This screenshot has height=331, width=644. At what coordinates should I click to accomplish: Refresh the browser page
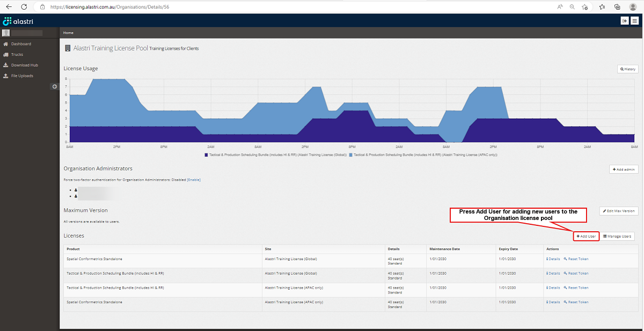coord(24,7)
